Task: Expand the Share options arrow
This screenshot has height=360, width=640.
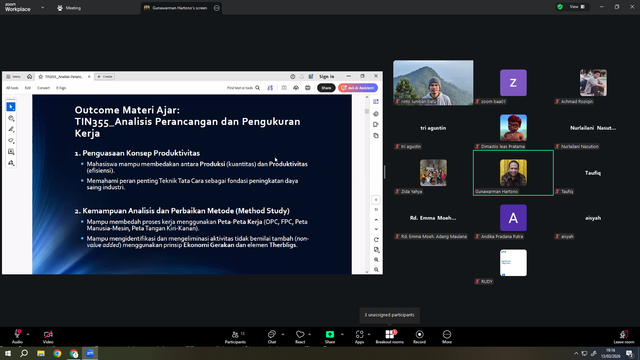Action: click(x=342, y=334)
